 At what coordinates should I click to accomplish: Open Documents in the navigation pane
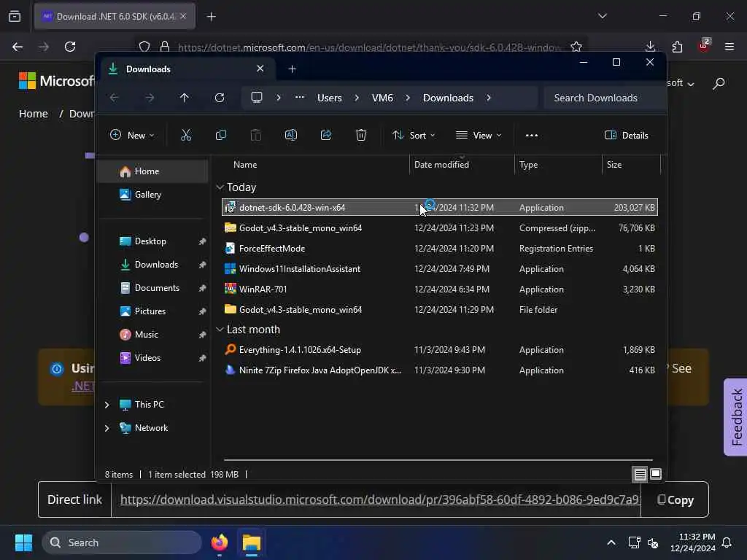[x=152, y=288]
